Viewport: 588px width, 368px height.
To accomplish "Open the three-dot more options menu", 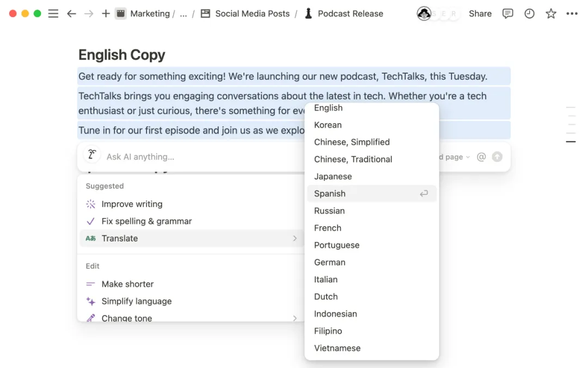I will [572, 14].
